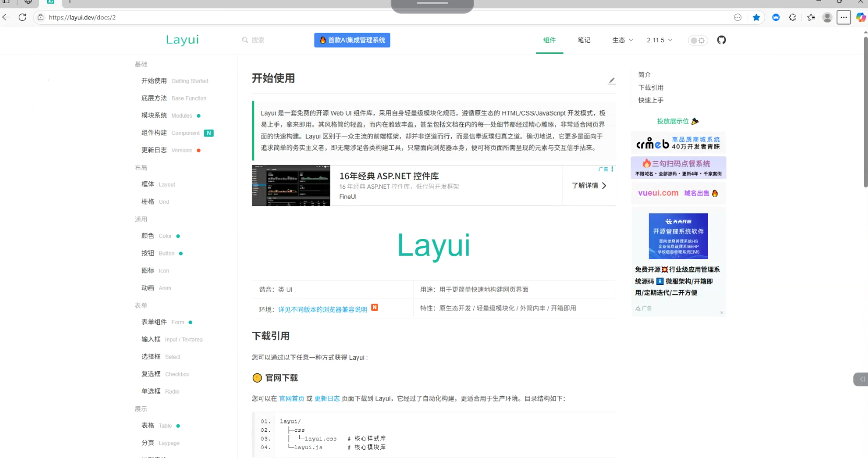
Task: Open 开始使用 Getting Started in sidebar
Action: click(x=174, y=81)
